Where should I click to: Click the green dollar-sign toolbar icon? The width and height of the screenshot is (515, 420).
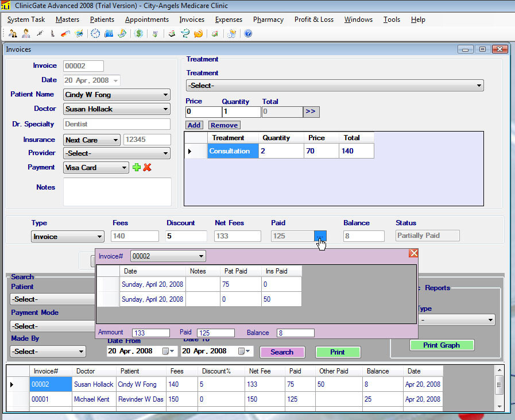tap(139, 33)
